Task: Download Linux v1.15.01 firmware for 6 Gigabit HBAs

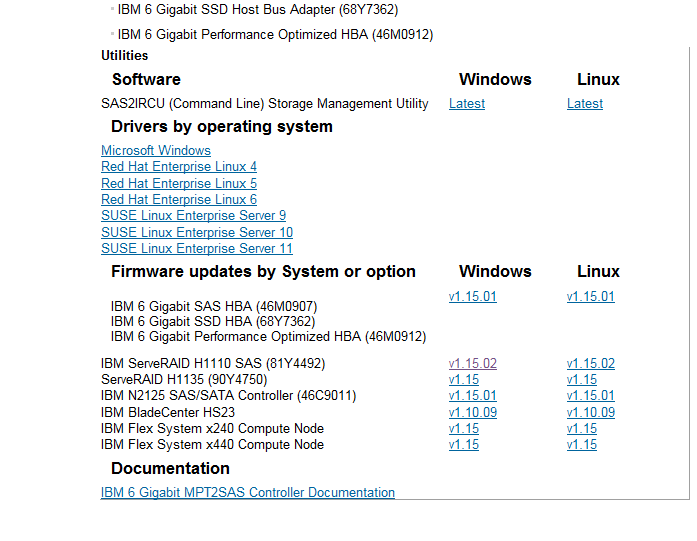Action: point(590,297)
